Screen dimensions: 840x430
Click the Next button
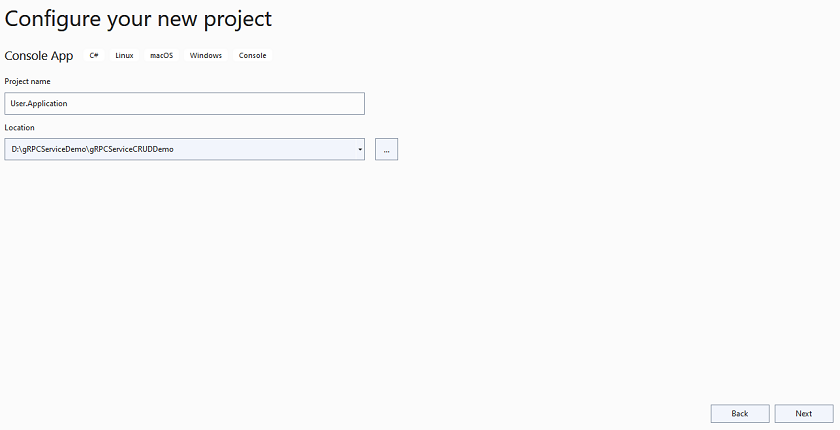click(x=804, y=413)
